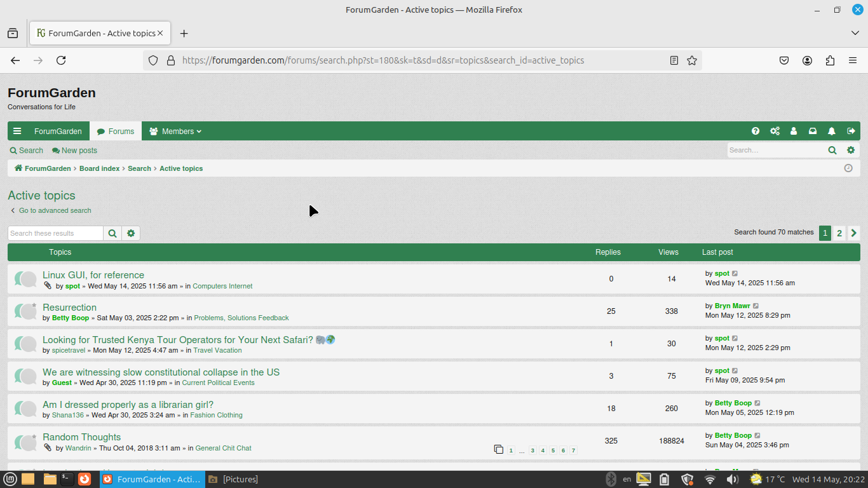Open the 'Computers Internet' forum link
Image resolution: width=868 pixels, height=488 pixels.
[x=222, y=286]
